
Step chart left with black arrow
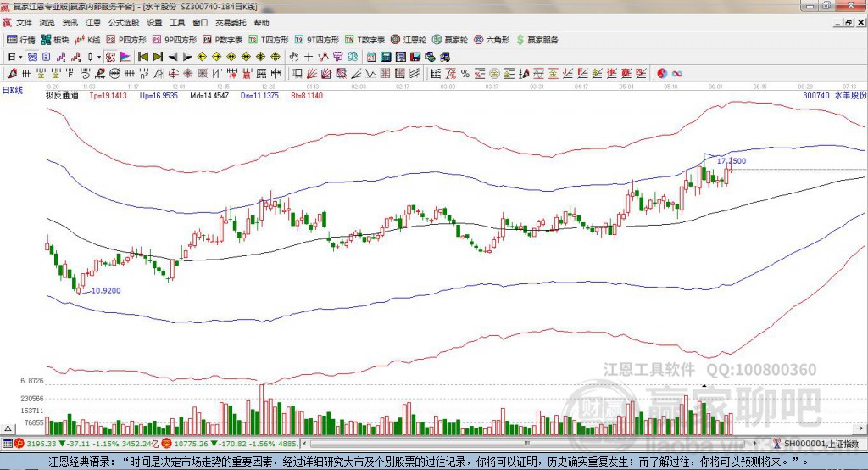pyautogui.click(x=173, y=57)
